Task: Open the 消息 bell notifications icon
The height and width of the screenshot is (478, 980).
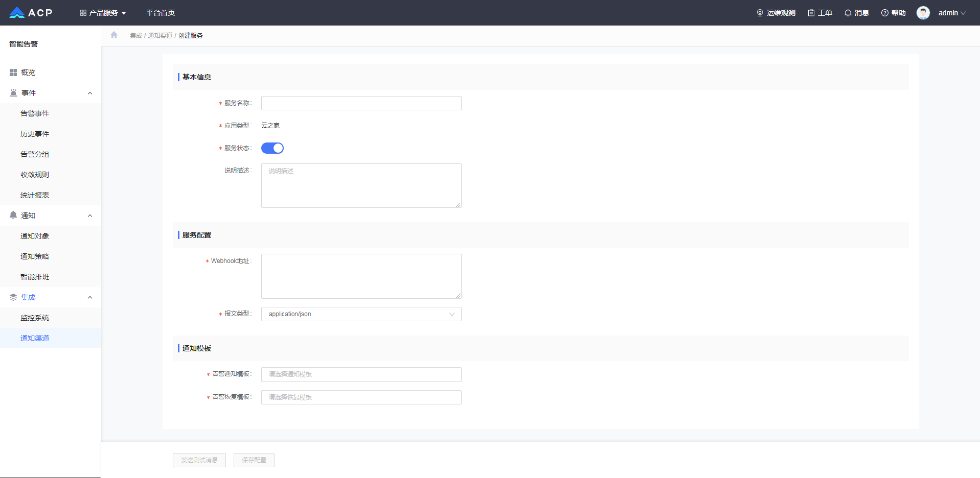Action: point(848,13)
